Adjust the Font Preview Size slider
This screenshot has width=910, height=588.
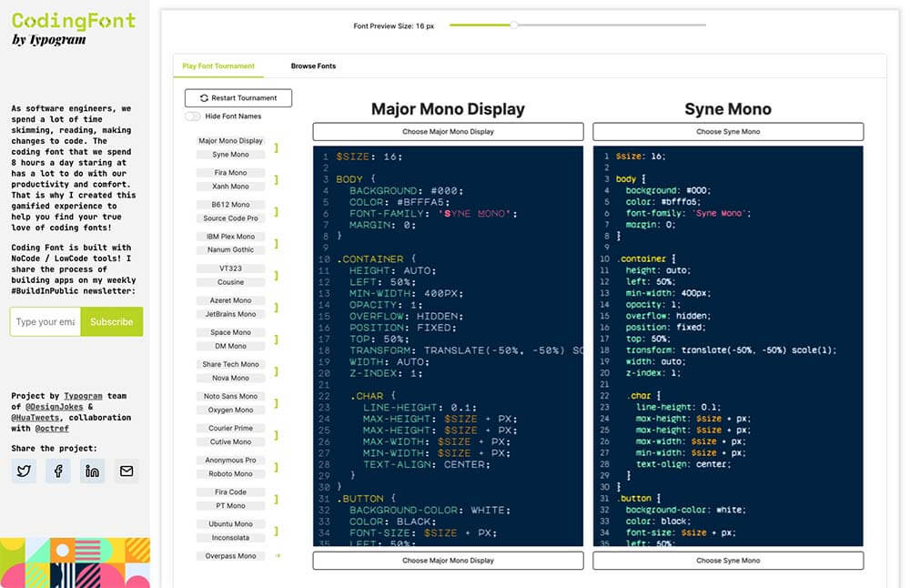click(x=513, y=25)
